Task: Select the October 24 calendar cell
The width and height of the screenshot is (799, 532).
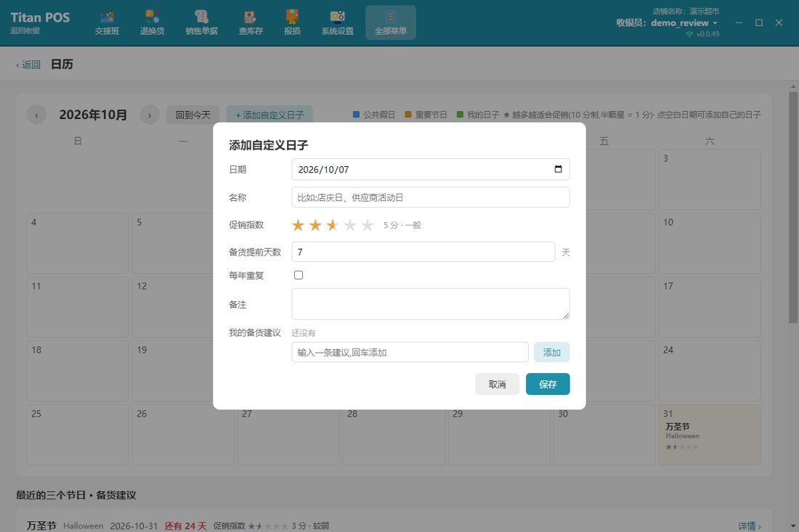Action: point(710,371)
